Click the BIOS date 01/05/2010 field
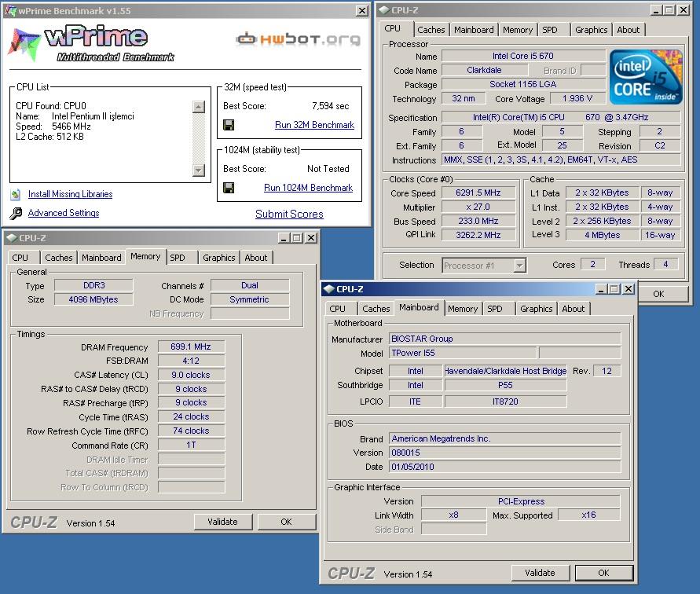The height and width of the screenshot is (594, 700). click(x=504, y=467)
